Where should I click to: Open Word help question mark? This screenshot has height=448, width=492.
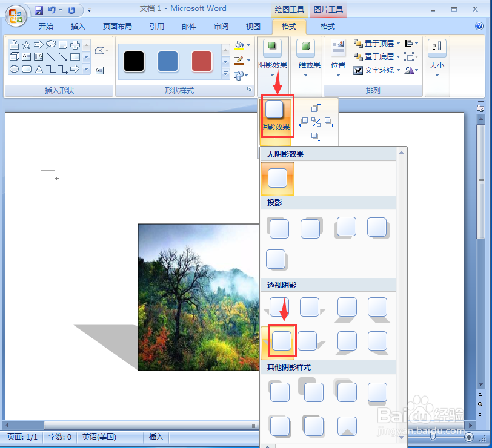tap(479, 26)
